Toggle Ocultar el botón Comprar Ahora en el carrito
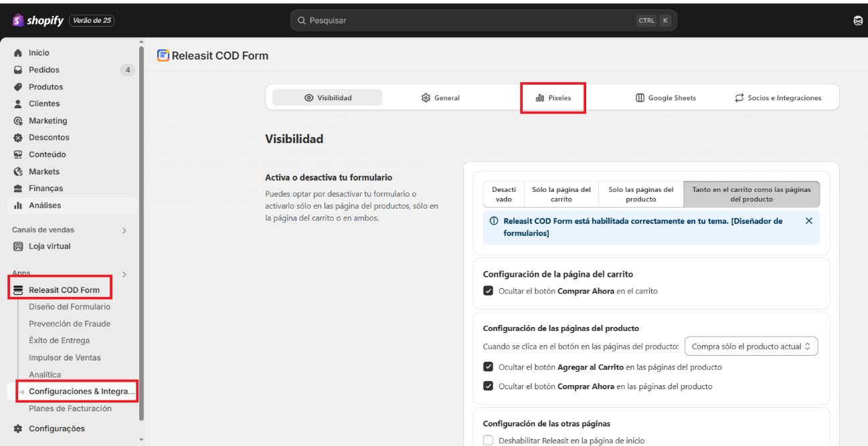This screenshot has width=868, height=446. (x=488, y=291)
